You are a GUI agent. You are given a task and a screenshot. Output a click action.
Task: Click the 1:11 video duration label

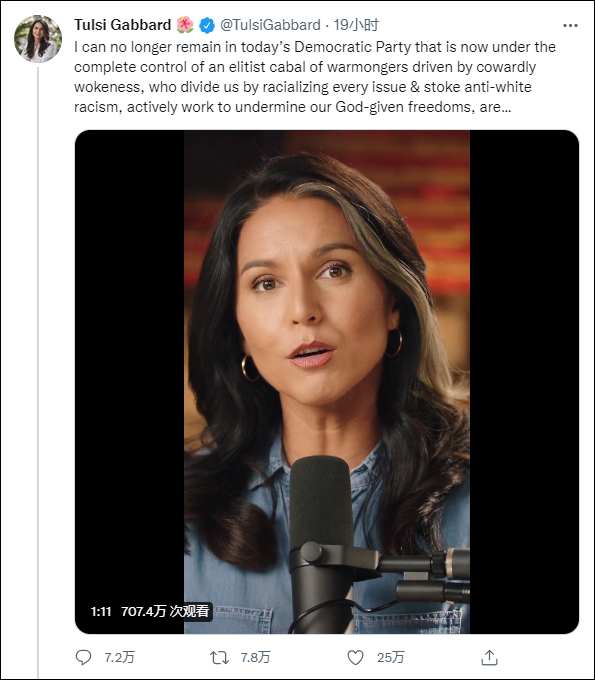(x=101, y=611)
